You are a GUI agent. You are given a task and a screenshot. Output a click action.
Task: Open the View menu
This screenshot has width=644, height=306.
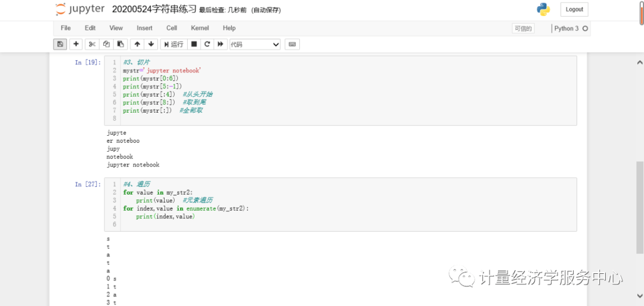click(116, 28)
